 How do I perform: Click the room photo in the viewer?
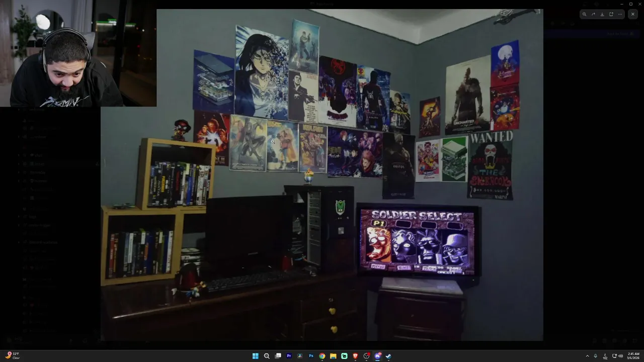click(x=322, y=175)
